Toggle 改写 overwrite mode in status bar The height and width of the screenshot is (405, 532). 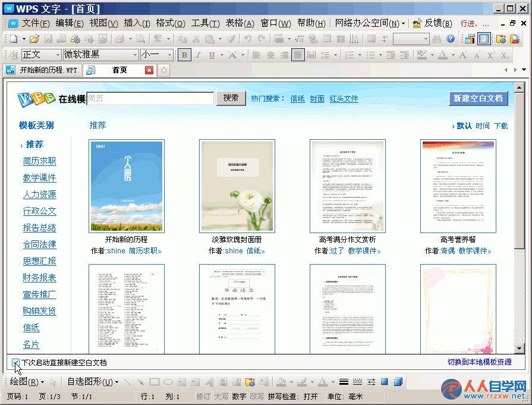pyautogui.click(x=257, y=396)
